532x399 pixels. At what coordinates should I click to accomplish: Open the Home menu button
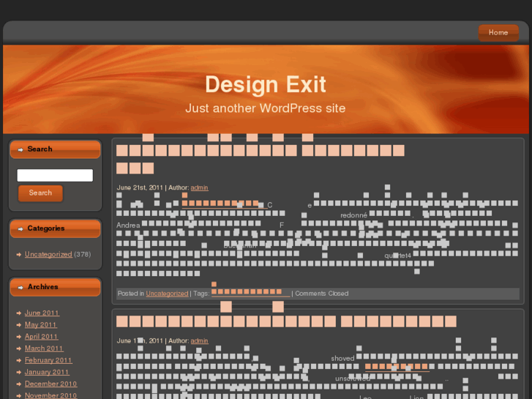click(x=498, y=33)
